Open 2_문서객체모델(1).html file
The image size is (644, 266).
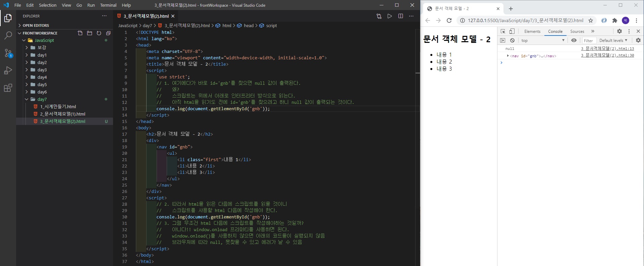pyautogui.click(x=63, y=114)
